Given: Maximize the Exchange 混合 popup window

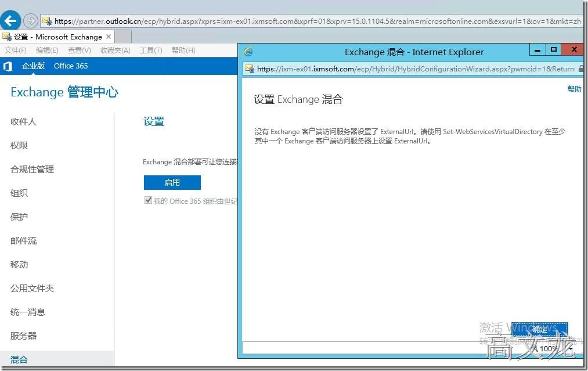Looking at the screenshot, I should tap(554, 49).
